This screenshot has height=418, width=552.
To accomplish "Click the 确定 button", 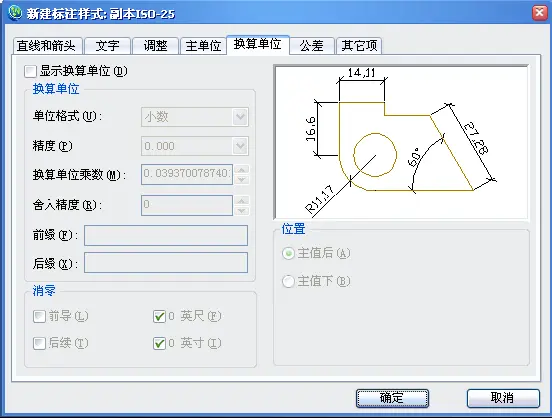I will tap(392, 398).
